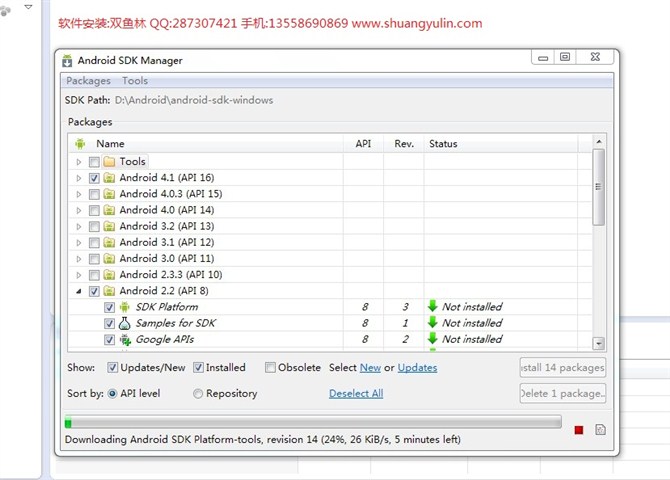The height and width of the screenshot is (480, 670).
Task: Click the SDK Platform android icon
Action: pyautogui.click(x=125, y=307)
